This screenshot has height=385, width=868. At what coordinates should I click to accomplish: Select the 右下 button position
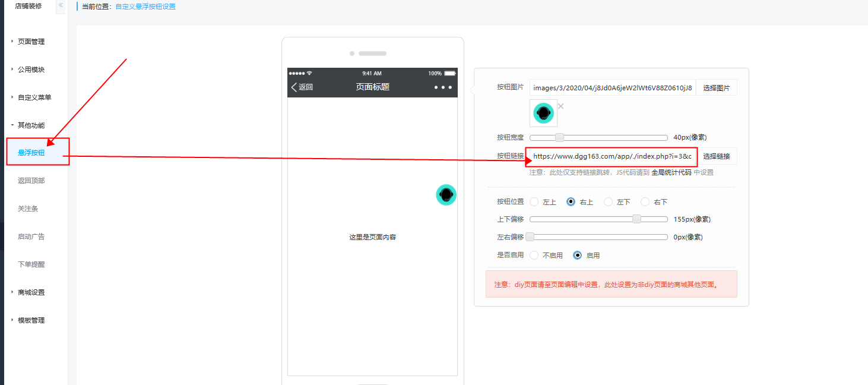pos(645,202)
